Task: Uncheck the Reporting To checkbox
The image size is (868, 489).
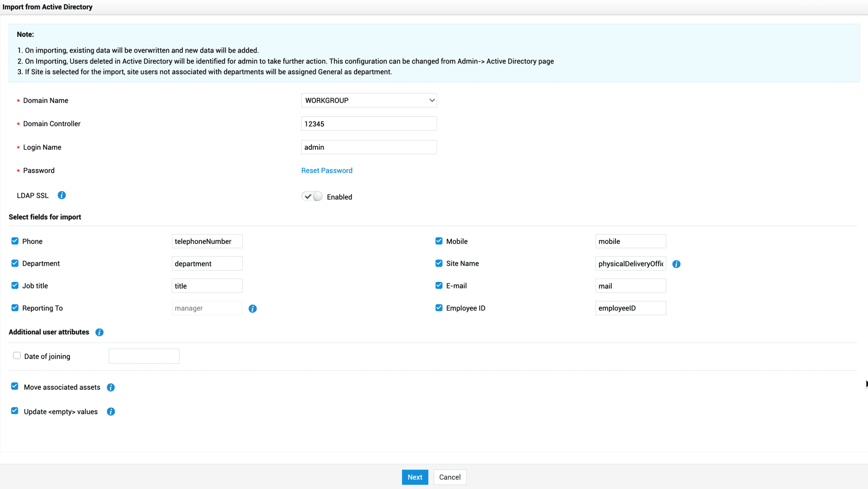Action: (x=15, y=308)
